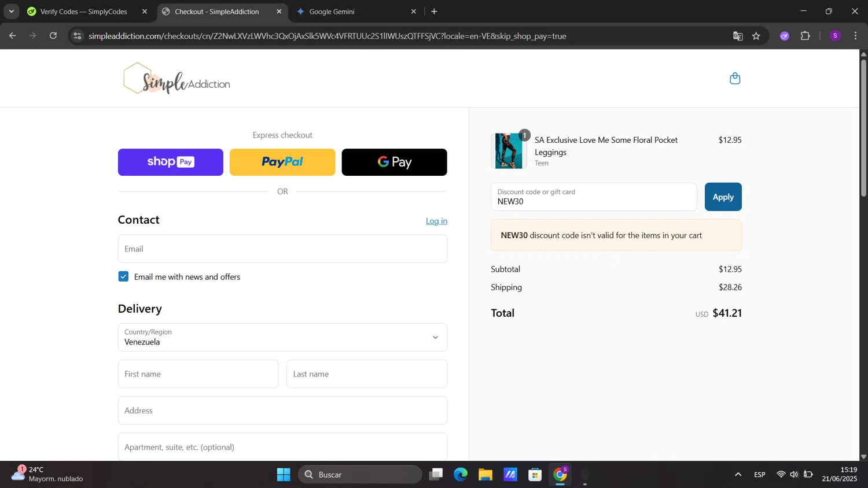Show hidden system tray icons

(738, 475)
